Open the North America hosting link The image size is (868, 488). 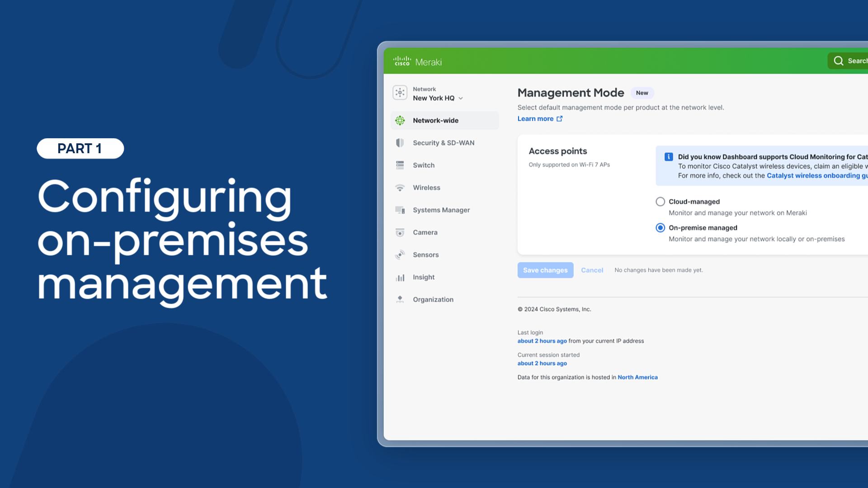(x=637, y=377)
